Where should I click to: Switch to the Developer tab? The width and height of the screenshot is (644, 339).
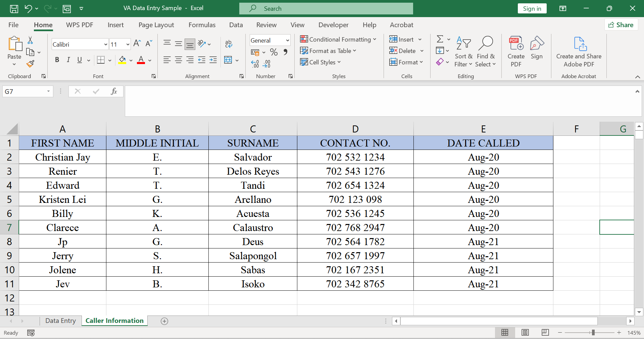point(333,25)
